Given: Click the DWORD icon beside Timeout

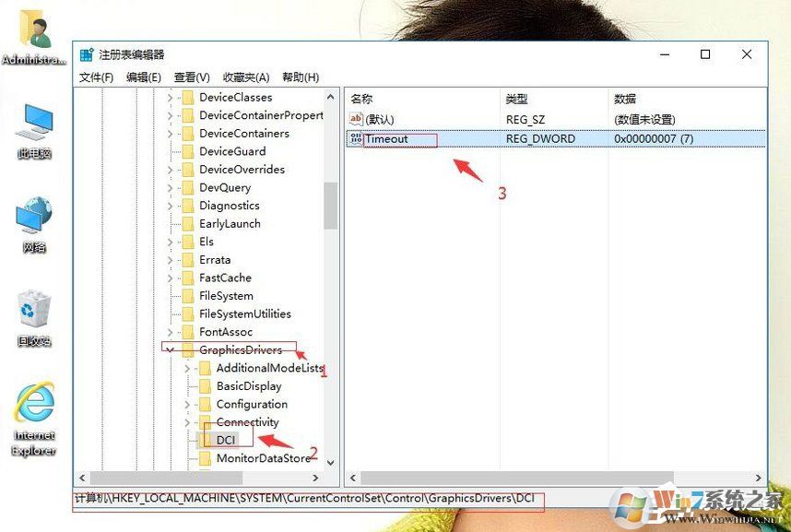Looking at the screenshot, I should pyautogui.click(x=356, y=138).
